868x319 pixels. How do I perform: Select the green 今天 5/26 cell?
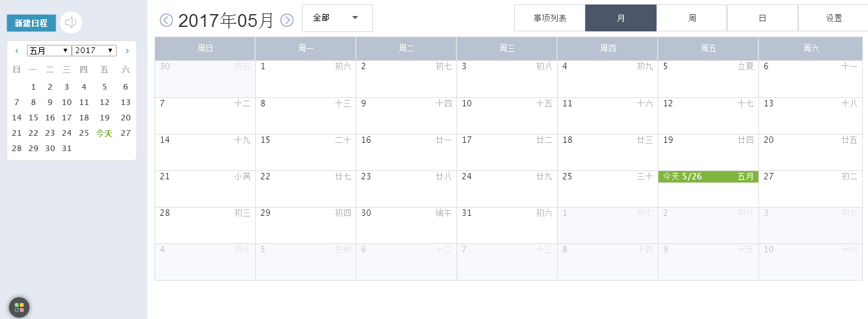708,177
